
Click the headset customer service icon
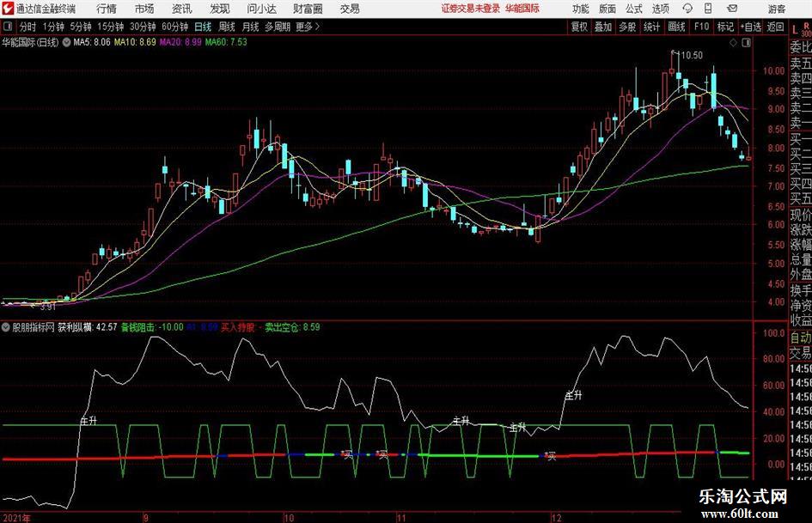(687, 9)
